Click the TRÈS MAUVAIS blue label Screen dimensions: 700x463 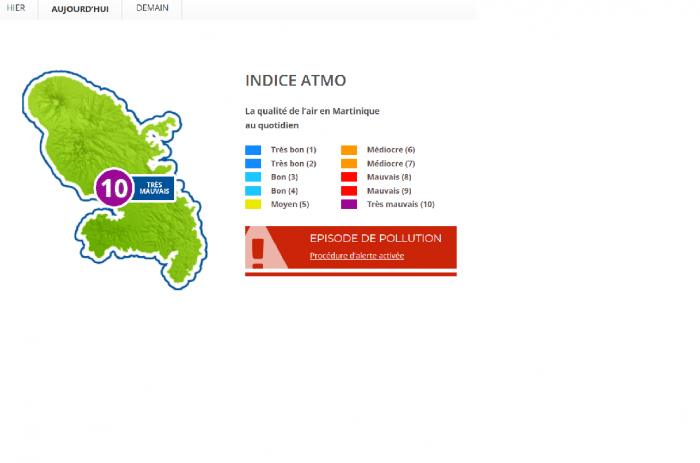(154, 188)
